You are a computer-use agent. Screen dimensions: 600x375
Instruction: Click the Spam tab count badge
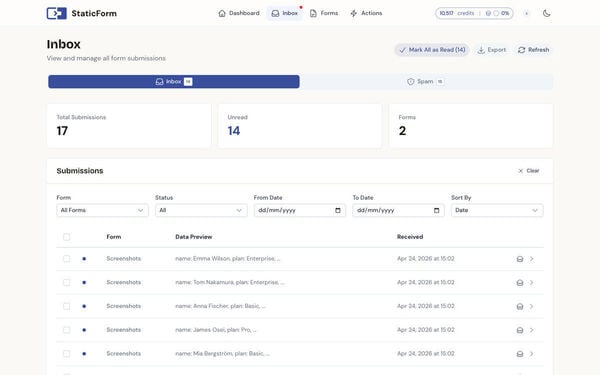pos(440,82)
